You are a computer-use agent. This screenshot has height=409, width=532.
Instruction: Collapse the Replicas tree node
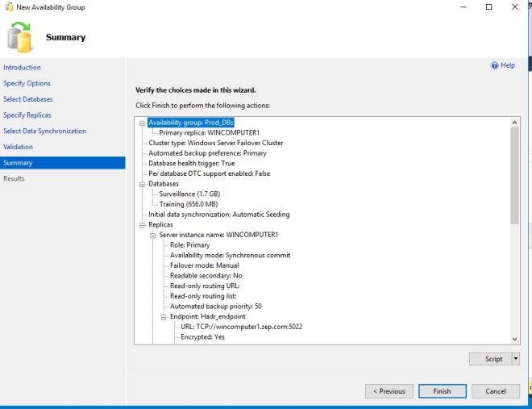click(143, 224)
